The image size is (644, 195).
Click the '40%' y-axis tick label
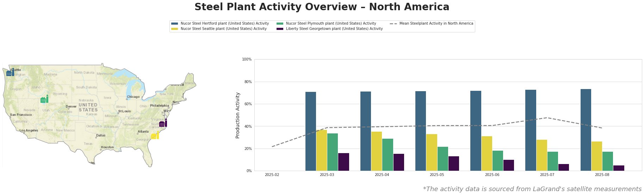point(248,126)
